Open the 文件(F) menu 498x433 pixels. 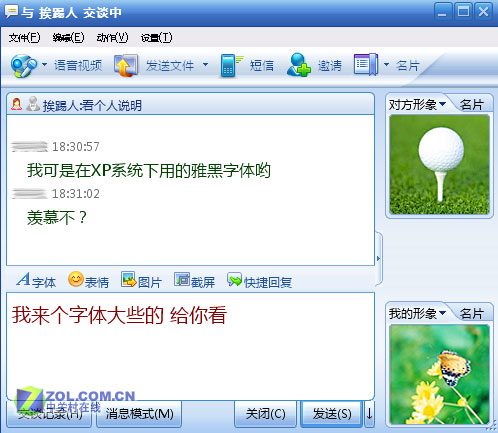click(x=24, y=38)
